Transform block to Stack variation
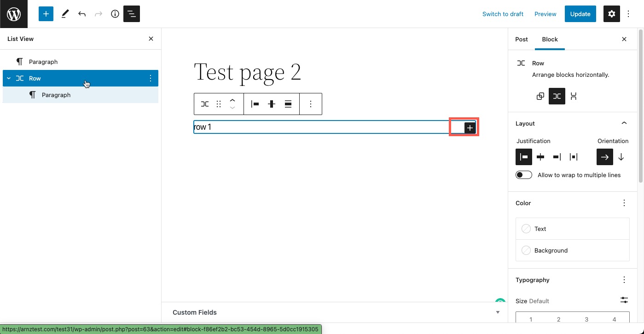Screen dimensions: 644x334 [x=574, y=96]
